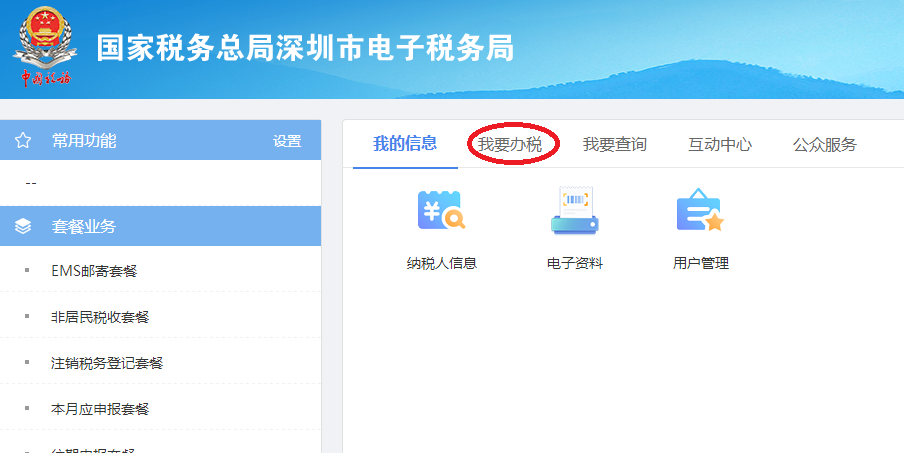Switch to the 互动中心 tab
The image size is (904, 453).
pyautogui.click(x=720, y=144)
